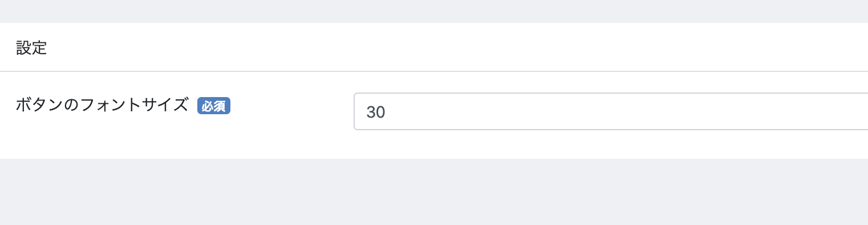Viewport: 868px width, 225px height.
Task: Select the 設定 section heading
Action: tap(31, 48)
